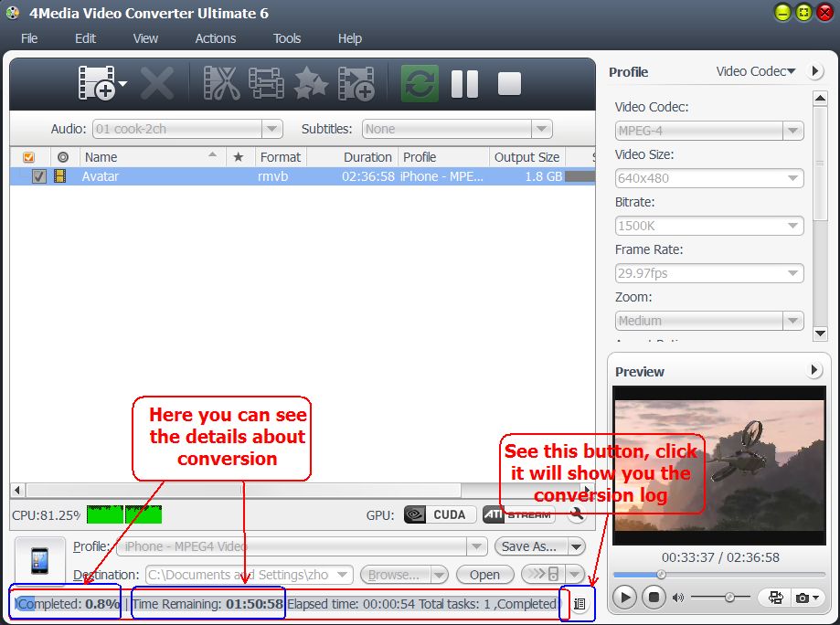Click the Save As button
The height and width of the screenshot is (625, 840).
coord(530,546)
